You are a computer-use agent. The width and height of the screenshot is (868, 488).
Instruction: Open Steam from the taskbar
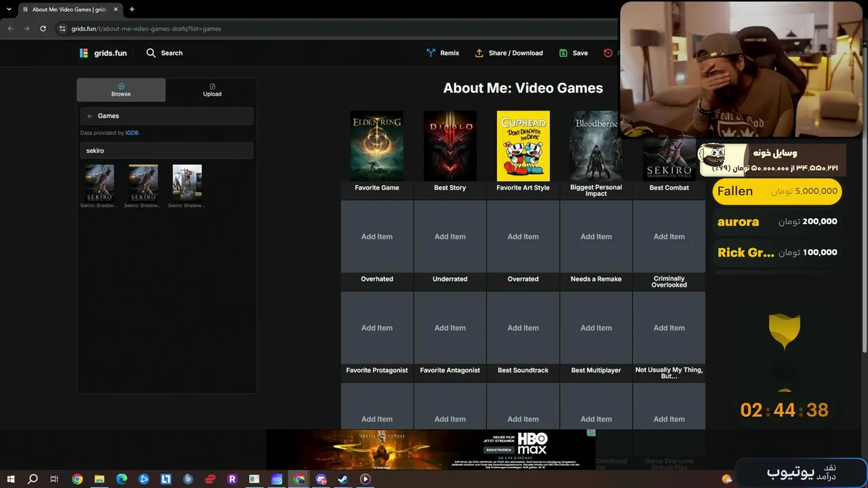click(343, 479)
